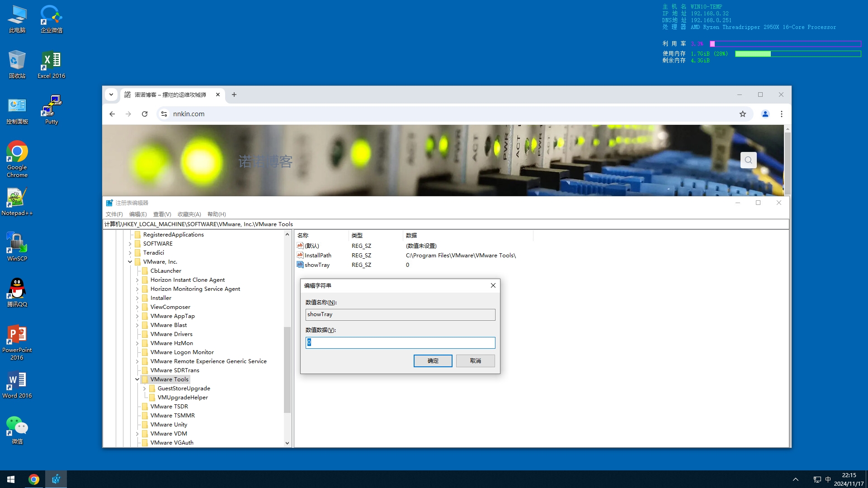This screenshot has width=868, height=488.
Task: Open the Chrome profile avatar icon
Action: pyautogui.click(x=765, y=114)
